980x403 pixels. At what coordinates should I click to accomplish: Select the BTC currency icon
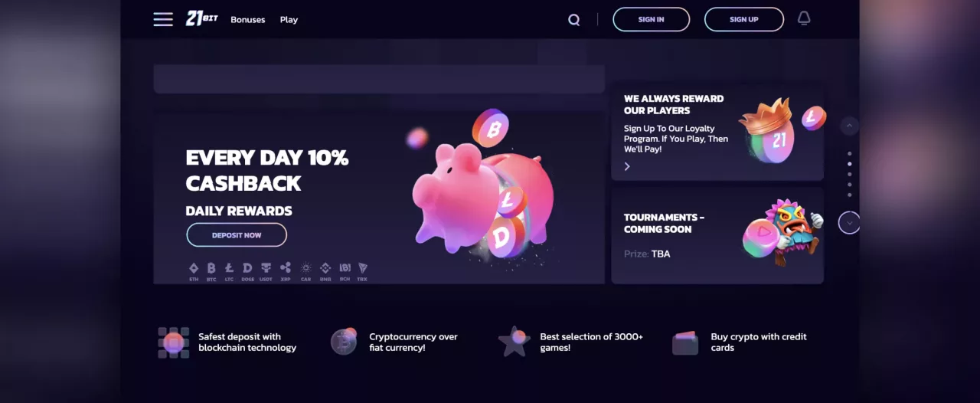coord(211,271)
